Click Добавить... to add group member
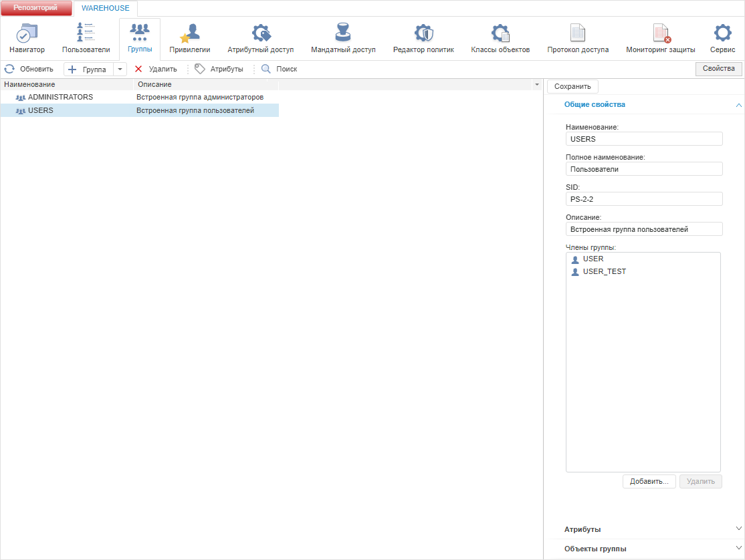This screenshot has height=560, width=745. click(x=649, y=481)
